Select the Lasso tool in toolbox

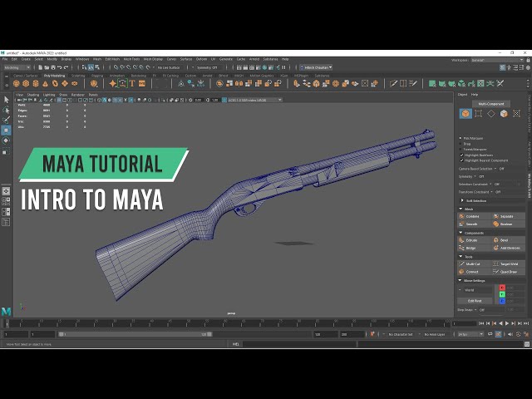[x=6, y=110]
